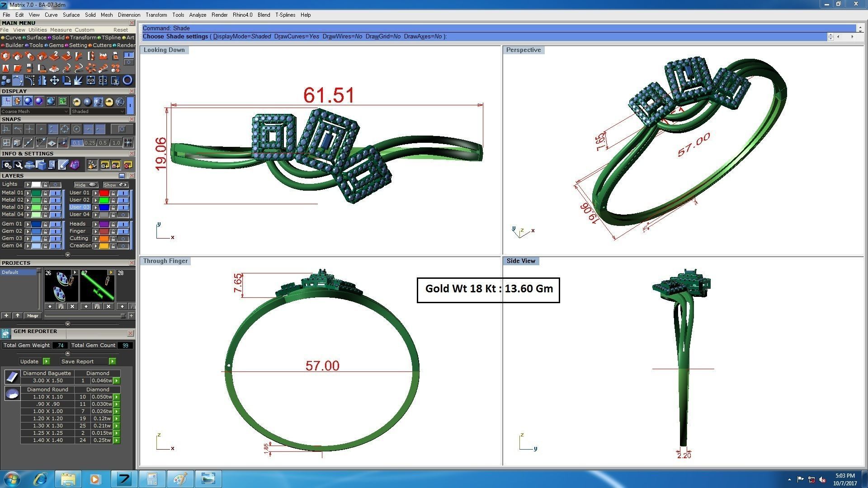868x488 pixels.
Task: Click the Fillet curve tool icon
Action: [30, 80]
